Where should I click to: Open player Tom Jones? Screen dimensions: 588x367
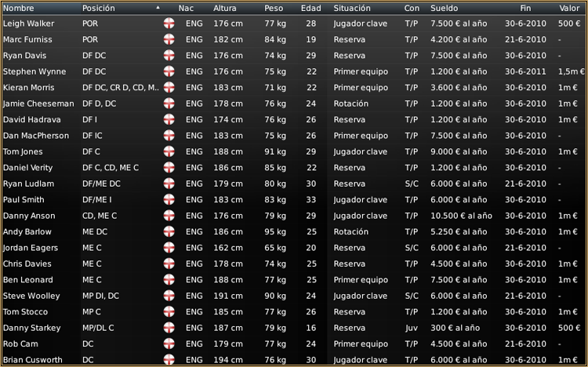(x=23, y=151)
